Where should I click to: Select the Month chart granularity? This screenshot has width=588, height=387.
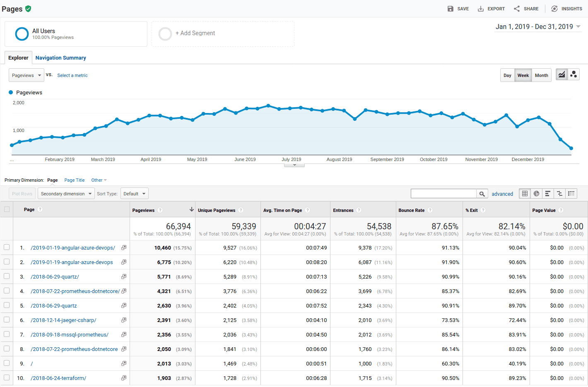[542, 75]
